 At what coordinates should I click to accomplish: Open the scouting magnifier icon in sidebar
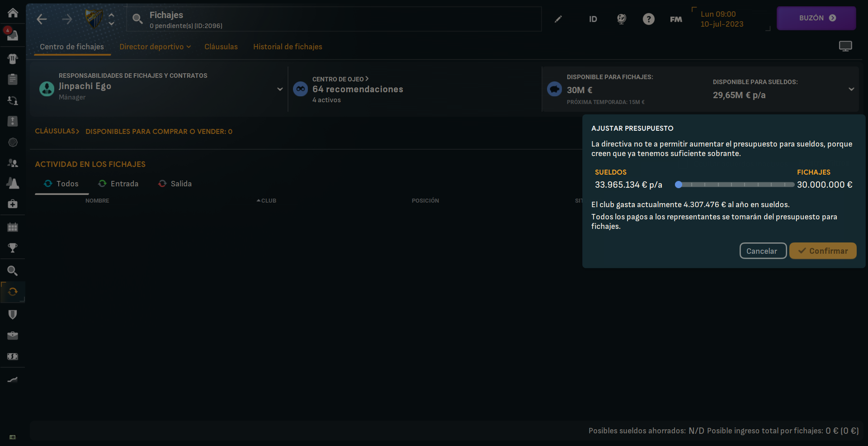13,271
